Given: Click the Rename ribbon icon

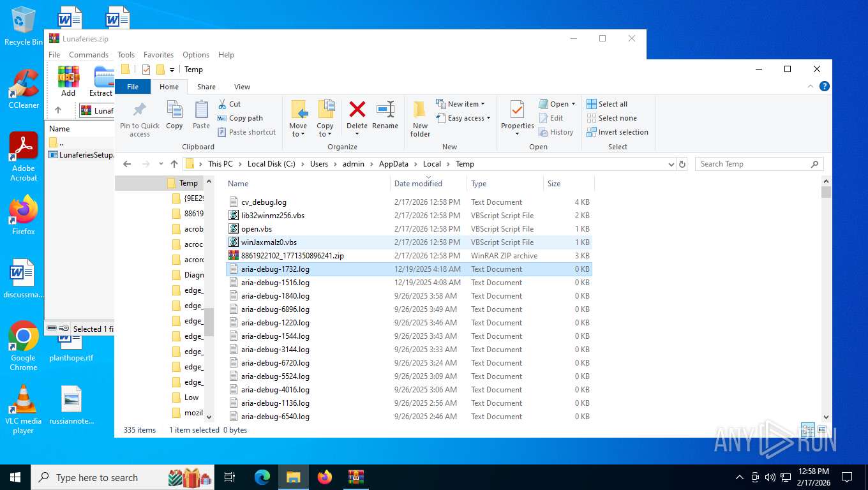Looking at the screenshot, I should click(385, 109).
